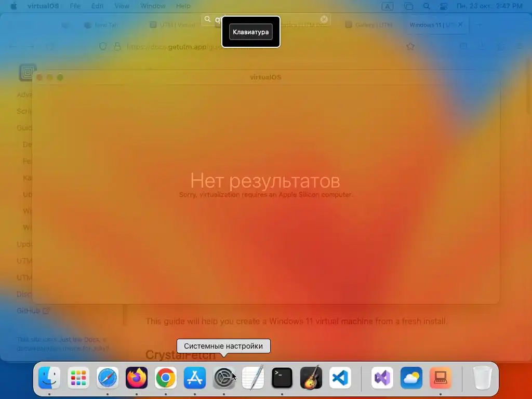This screenshot has width=532, height=399.
Task: Open the Terminal Dock icon
Action: tap(282, 378)
